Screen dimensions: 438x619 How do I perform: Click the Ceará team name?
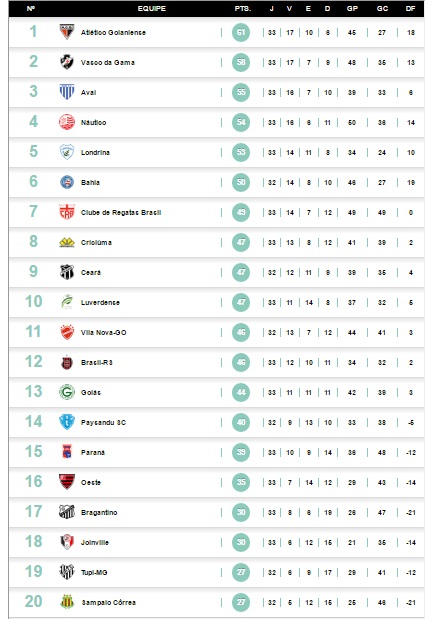tap(91, 272)
